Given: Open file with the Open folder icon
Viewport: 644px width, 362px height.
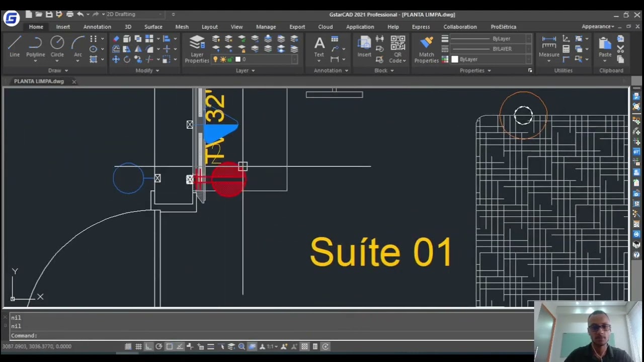Looking at the screenshot, I should 39,14.
